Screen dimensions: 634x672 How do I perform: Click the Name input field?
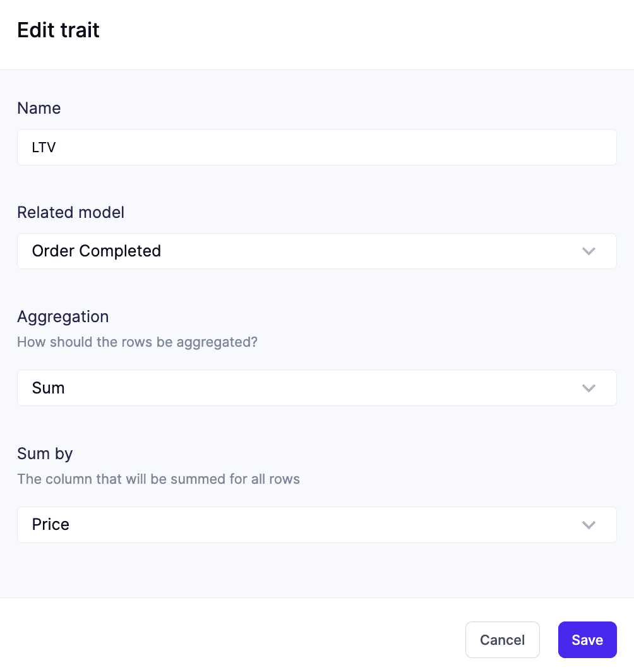coord(316,148)
